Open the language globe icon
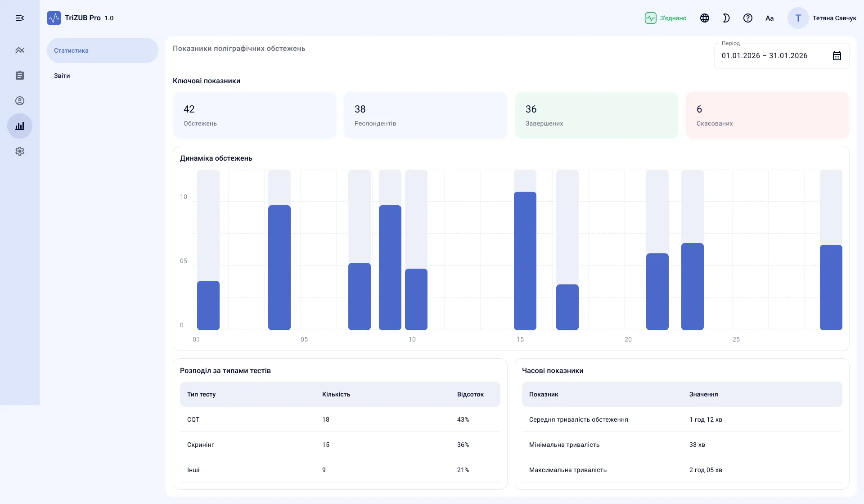Screen dimensions: 864x504 [x=705, y=18]
